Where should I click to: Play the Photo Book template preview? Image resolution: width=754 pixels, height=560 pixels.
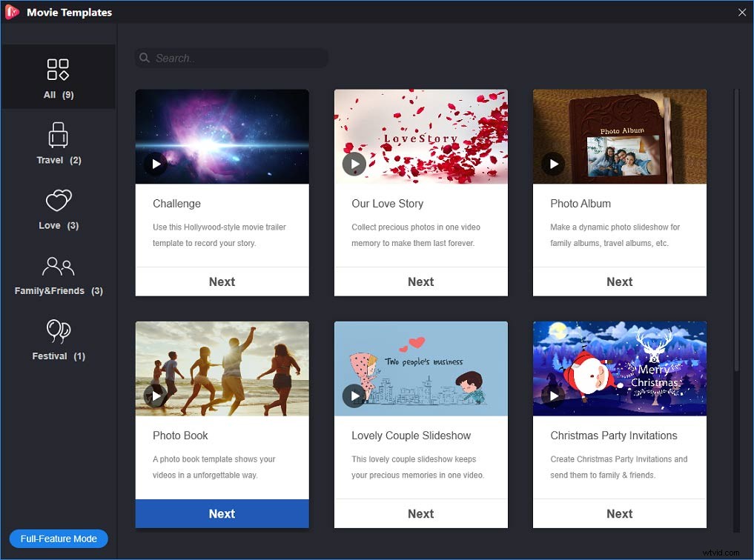[156, 396]
